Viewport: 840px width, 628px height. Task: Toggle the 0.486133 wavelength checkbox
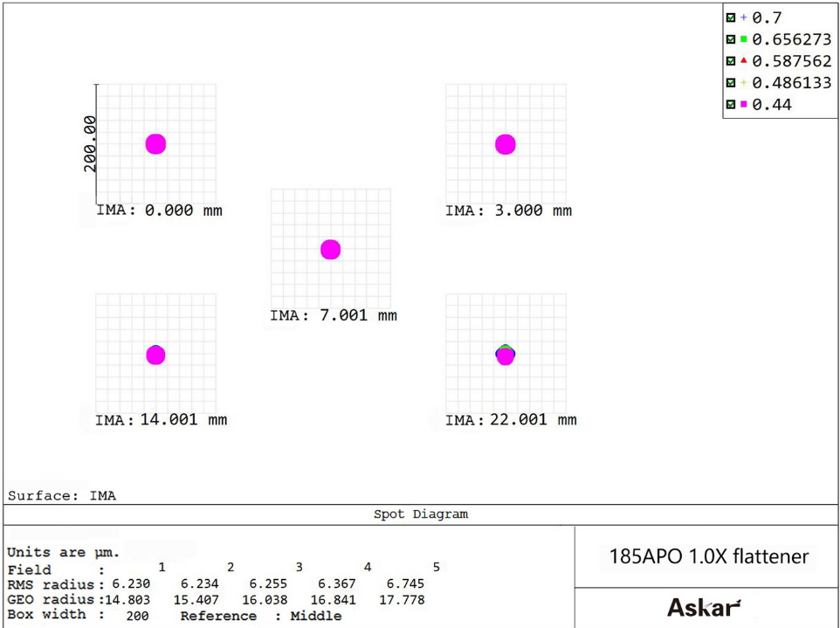(730, 83)
